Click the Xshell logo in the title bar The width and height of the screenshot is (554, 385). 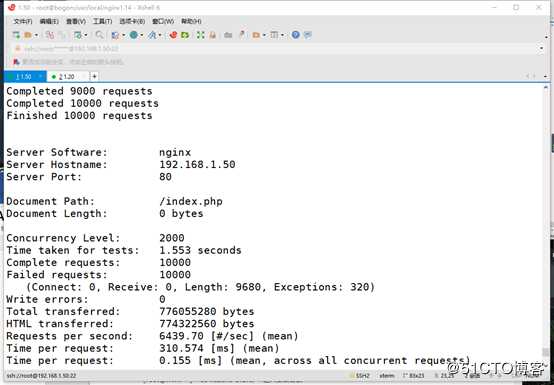click(12, 7)
